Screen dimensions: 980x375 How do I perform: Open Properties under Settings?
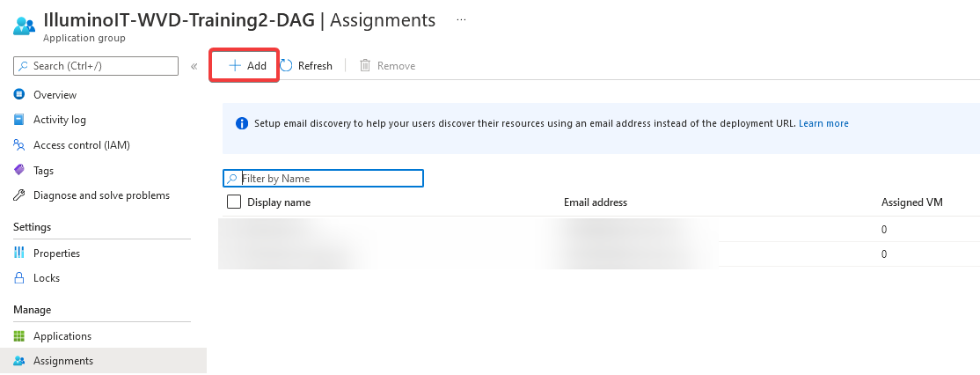[57, 254]
